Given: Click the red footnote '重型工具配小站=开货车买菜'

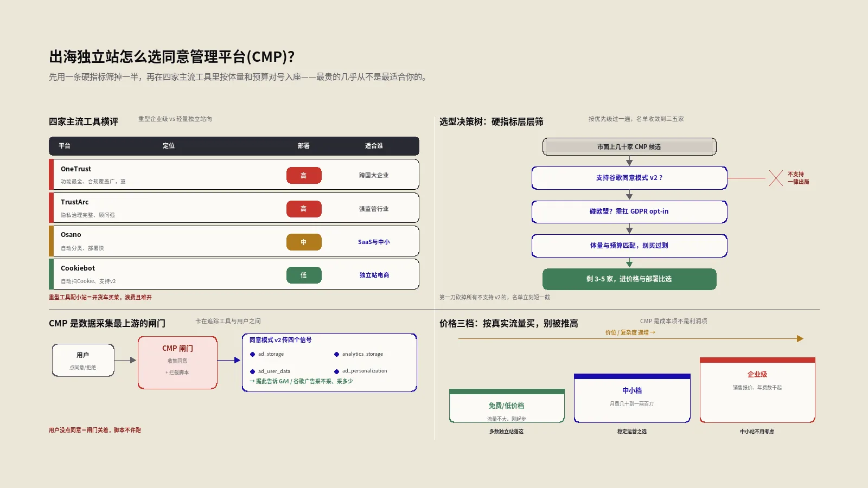Looking at the screenshot, I should [100, 298].
